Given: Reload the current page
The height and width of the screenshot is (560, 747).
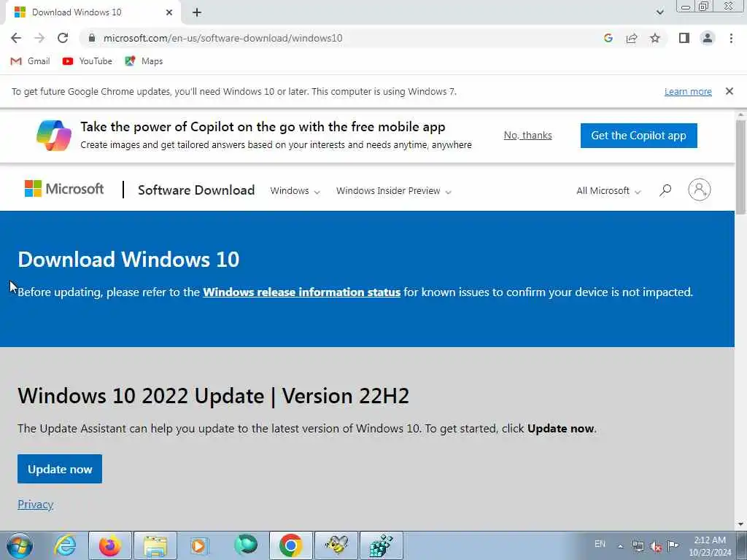Looking at the screenshot, I should coord(63,38).
